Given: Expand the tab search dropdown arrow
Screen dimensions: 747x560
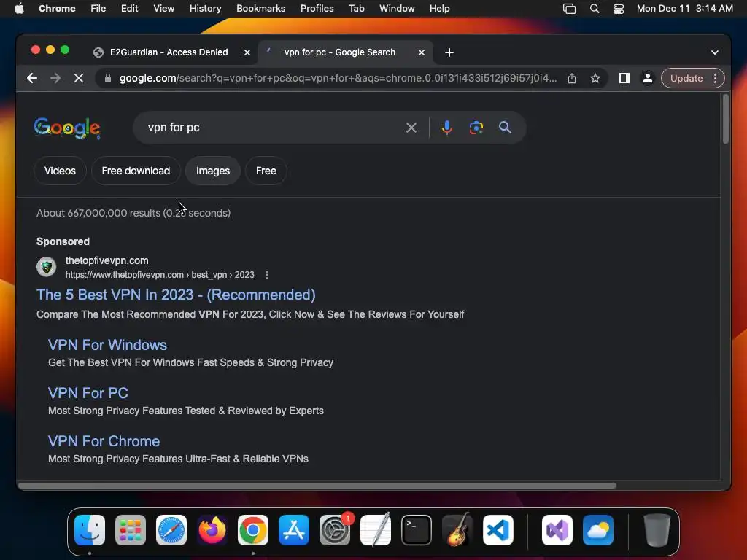Looking at the screenshot, I should click(x=715, y=52).
